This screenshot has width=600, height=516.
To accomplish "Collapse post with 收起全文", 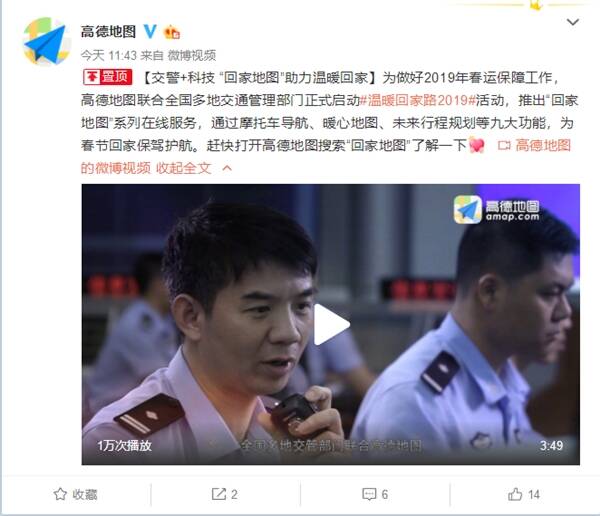I will coord(184,168).
